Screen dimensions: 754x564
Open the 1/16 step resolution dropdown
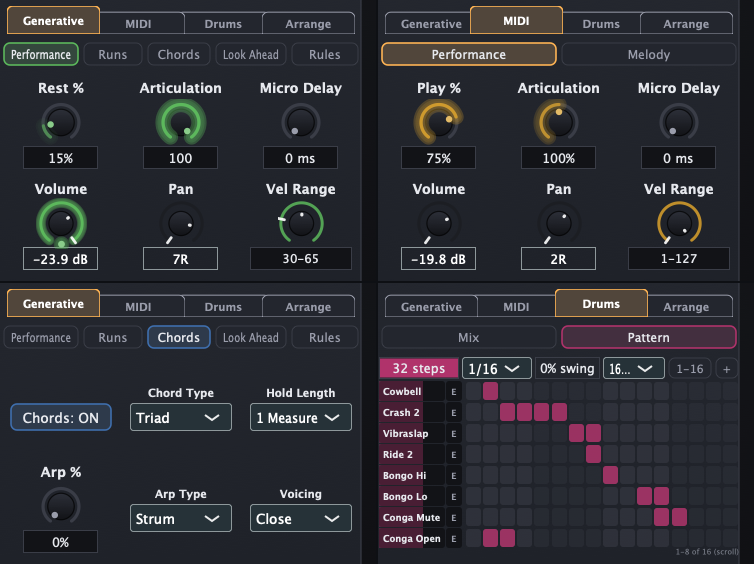pyautogui.click(x=497, y=369)
